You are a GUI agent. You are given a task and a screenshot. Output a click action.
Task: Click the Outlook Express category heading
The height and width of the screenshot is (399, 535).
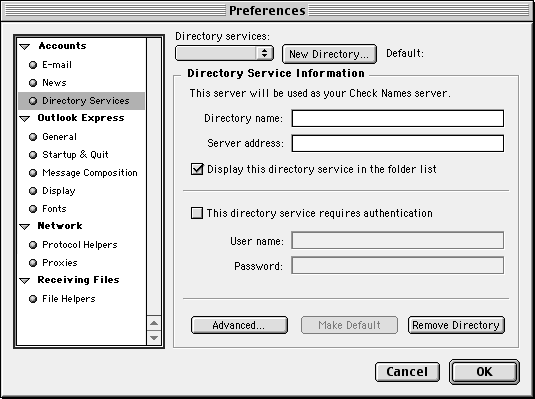tap(81, 118)
